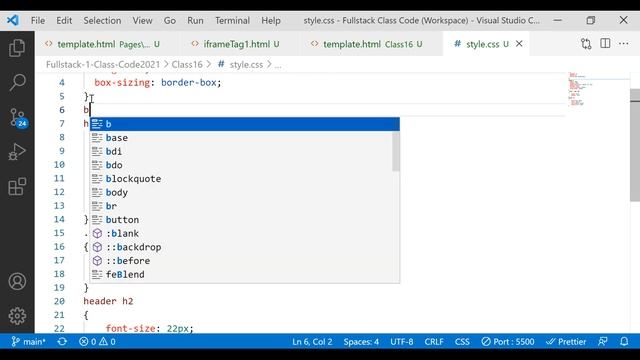Select 'body' suggestion

[244, 193]
